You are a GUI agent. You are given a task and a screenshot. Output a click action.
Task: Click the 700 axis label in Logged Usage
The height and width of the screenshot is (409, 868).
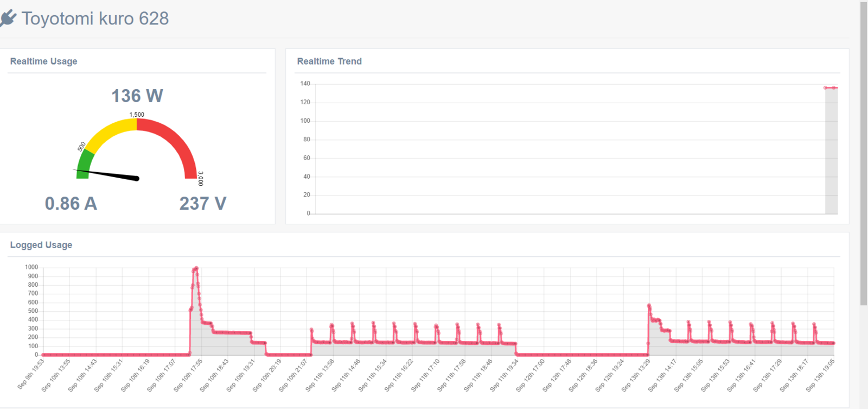click(33, 293)
